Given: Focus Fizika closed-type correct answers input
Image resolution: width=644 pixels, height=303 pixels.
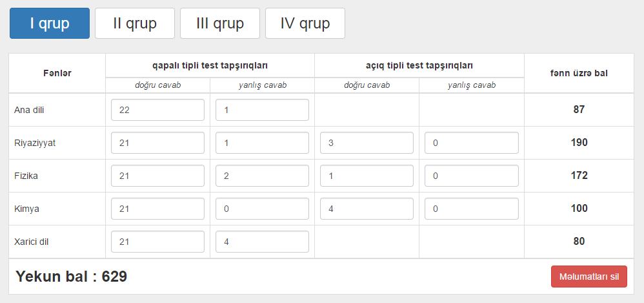Looking at the screenshot, I should tap(157, 176).
